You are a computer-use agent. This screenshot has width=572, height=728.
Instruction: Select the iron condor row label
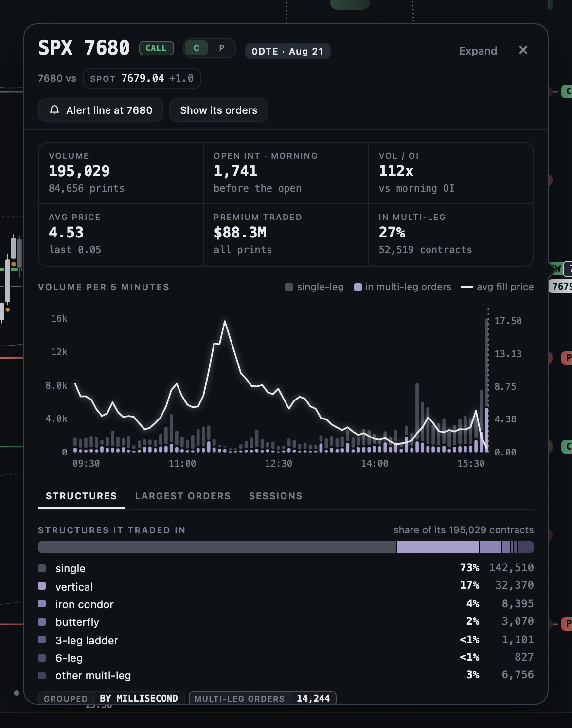point(85,604)
